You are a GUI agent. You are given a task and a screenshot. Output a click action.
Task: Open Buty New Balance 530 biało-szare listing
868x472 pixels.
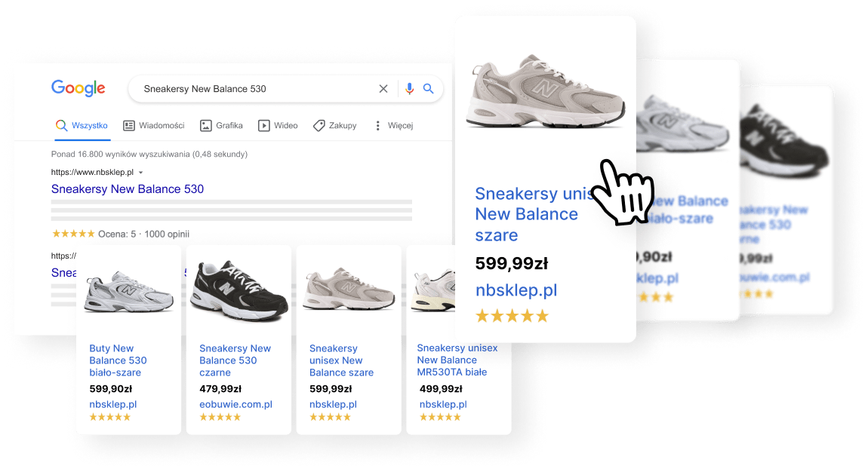118,360
